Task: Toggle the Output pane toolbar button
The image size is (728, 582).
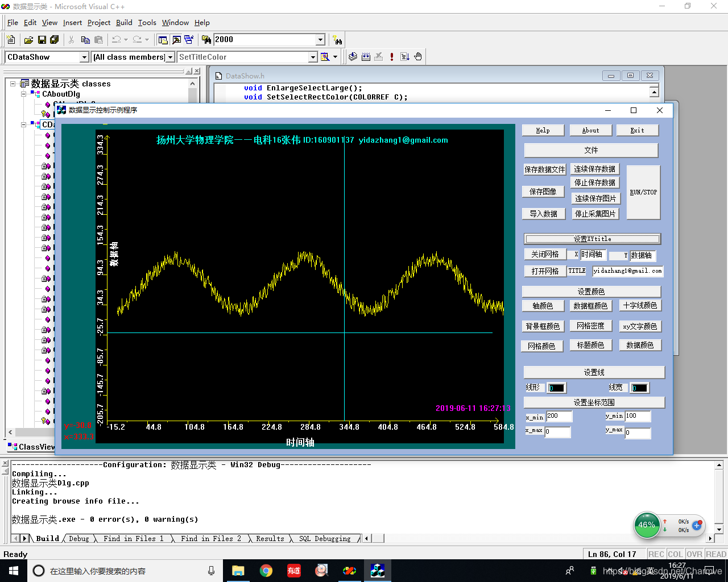Action: [176, 40]
